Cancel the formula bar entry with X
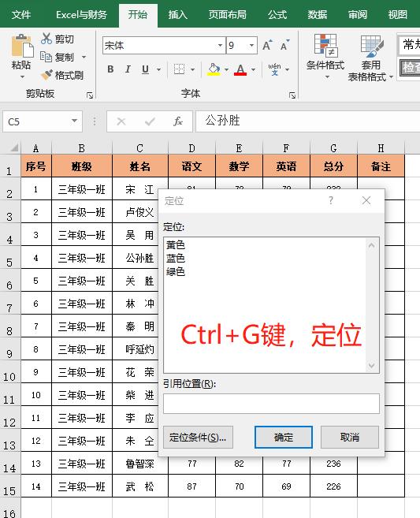The width and height of the screenshot is (420, 518). (x=121, y=121)
